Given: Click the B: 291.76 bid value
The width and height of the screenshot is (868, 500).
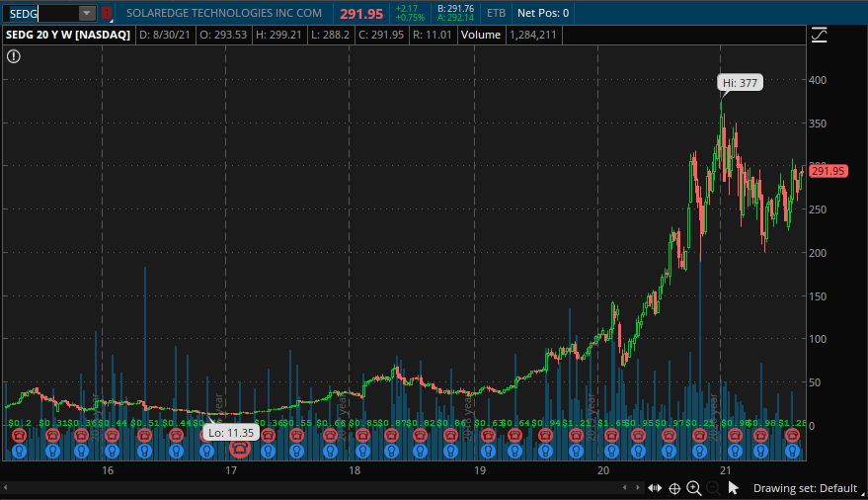Looking at the screenshot, I should 455,9.
